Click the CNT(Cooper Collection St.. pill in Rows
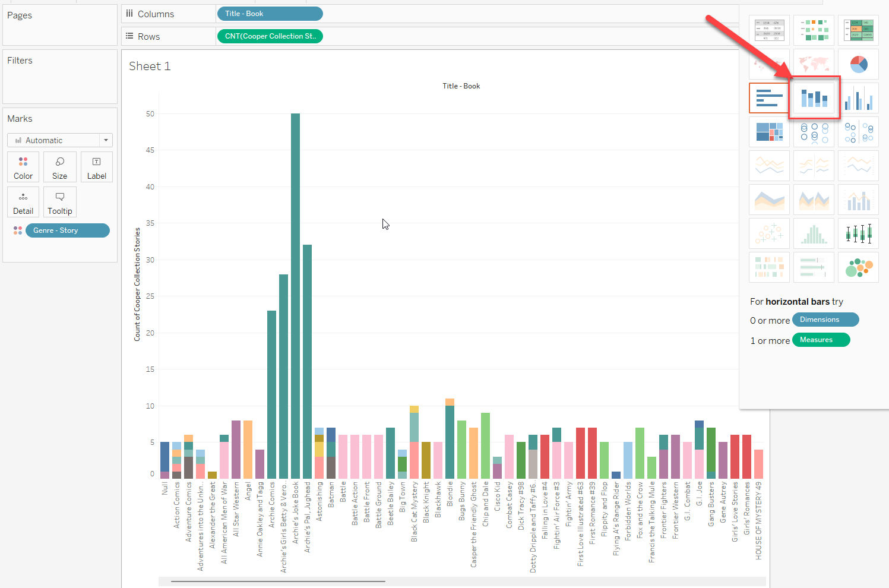Screen dimensions: 889x588 tap(270, 36)
